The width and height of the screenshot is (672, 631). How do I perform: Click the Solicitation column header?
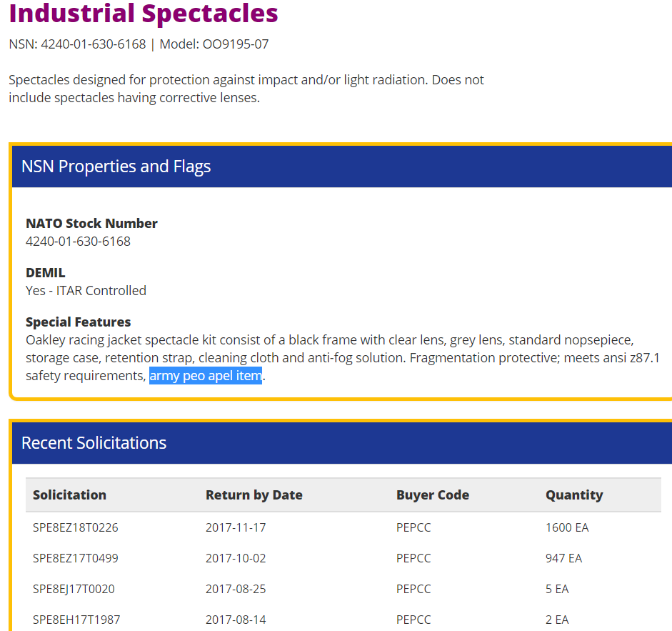69,495
